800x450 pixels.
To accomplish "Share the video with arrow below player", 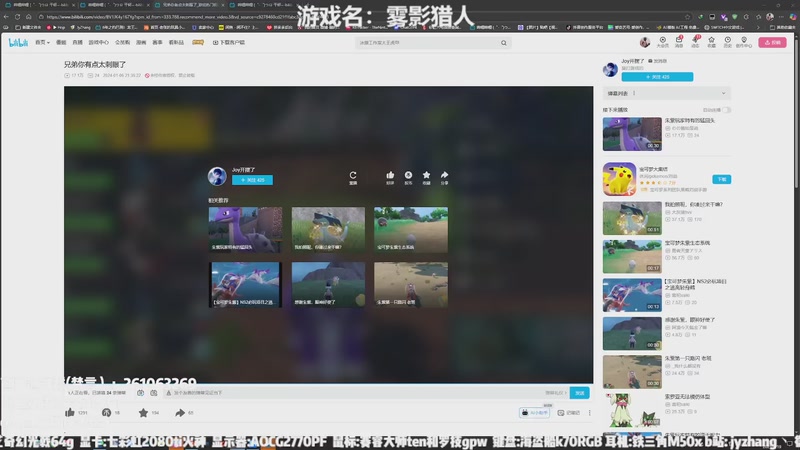I will (x=180, y=412).
